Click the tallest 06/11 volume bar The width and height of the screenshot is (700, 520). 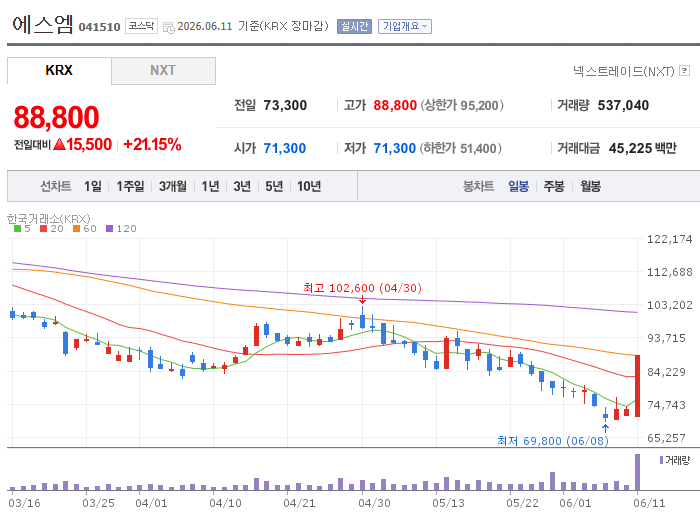tap(637, 472)
